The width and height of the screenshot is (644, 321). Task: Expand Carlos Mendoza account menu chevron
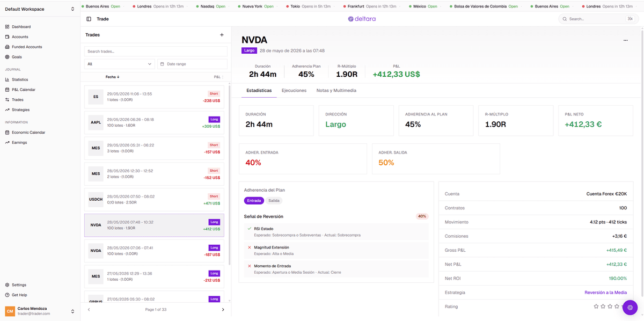[x=72, y=311]
